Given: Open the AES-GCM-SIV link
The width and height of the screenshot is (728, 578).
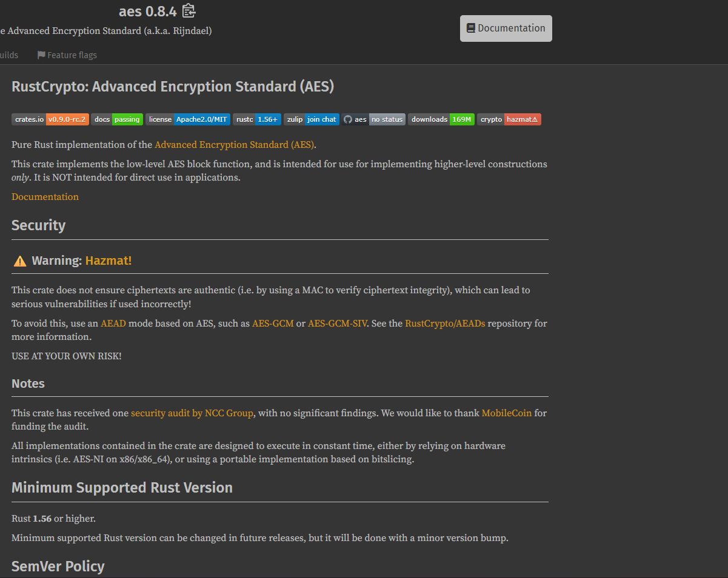Looking at the screenshot, I should click(x=337, y=324).
